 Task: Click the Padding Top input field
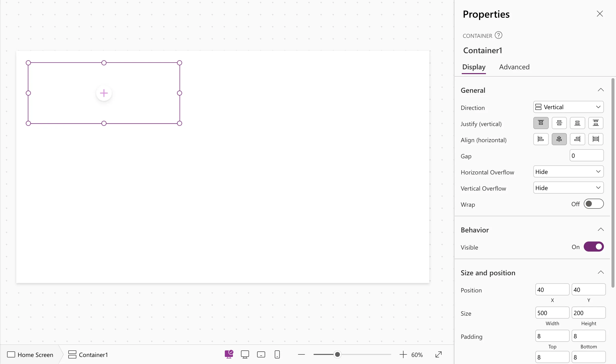click(x=552, y=336)
